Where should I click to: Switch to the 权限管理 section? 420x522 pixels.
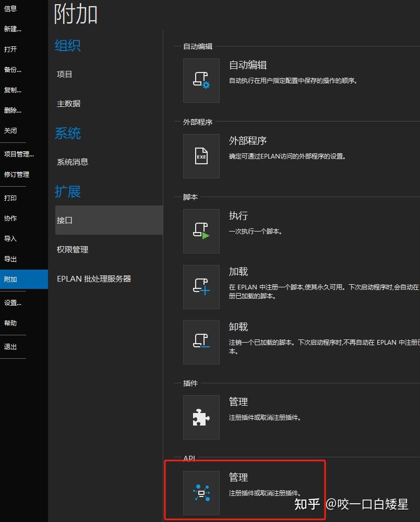(73, 249)
